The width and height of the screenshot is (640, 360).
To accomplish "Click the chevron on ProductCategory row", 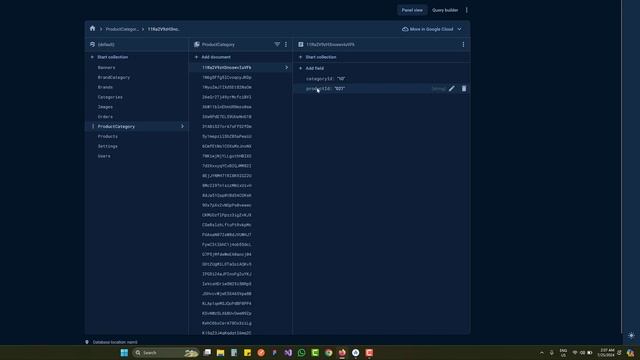I will click(182, 127).
